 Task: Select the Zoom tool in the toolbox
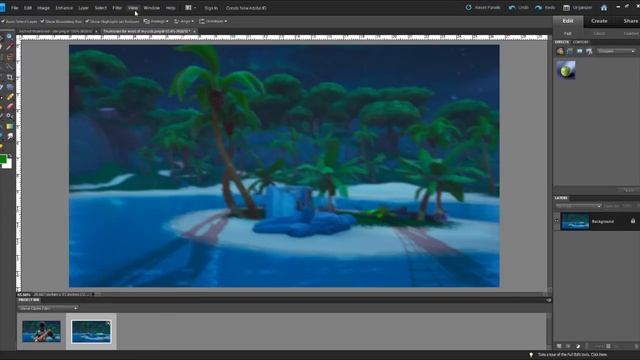(x=9, y=37)
